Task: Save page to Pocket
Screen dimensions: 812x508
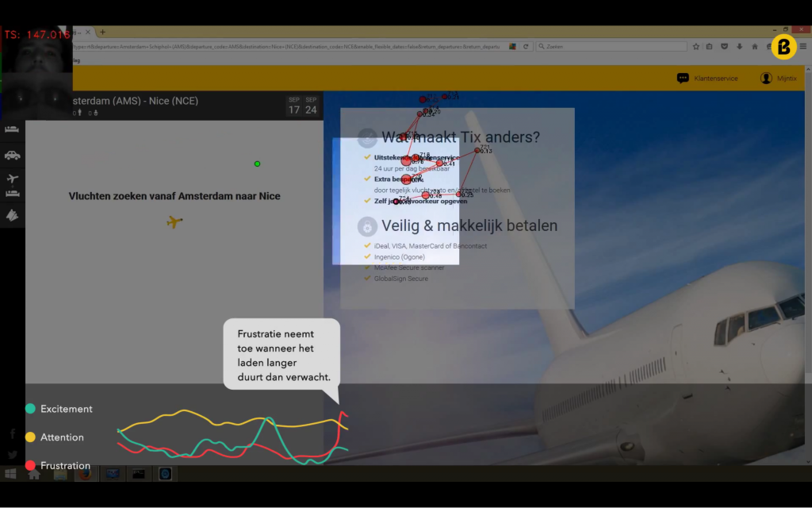Action: pos(725,47)
